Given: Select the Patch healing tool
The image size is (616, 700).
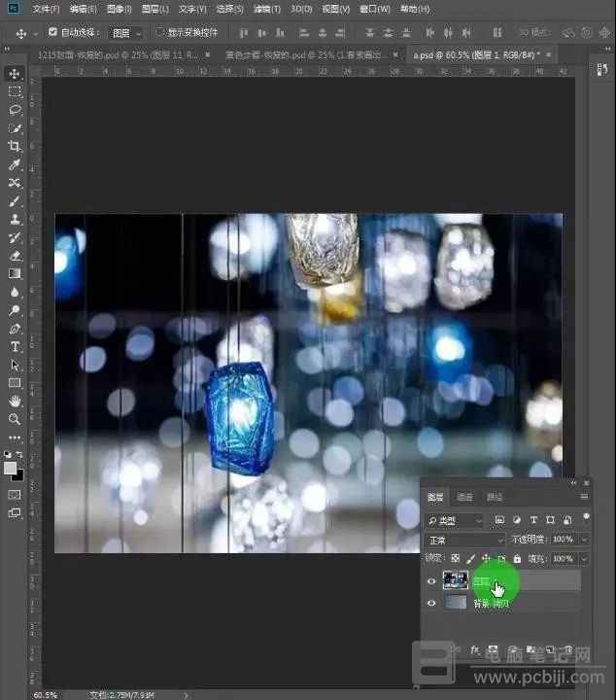Looking at the screenshot, I should pyautogui.click(x=15, y=183).
